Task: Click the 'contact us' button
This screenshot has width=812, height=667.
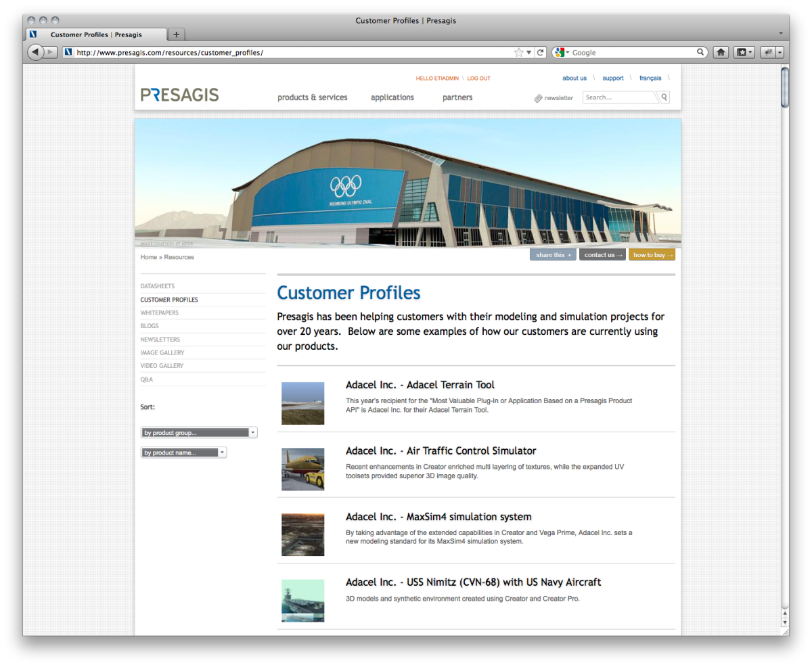Action: [x=602, y=255]
